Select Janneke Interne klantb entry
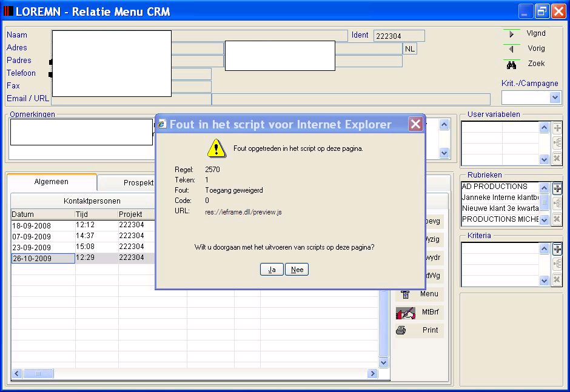Viewport: 570px width, 392px height. pos(500,198)
